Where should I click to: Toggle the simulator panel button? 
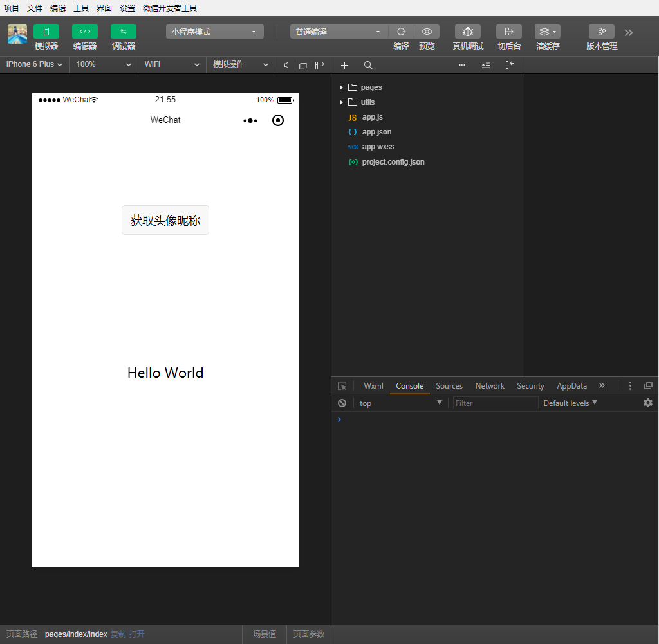[46, 32]
